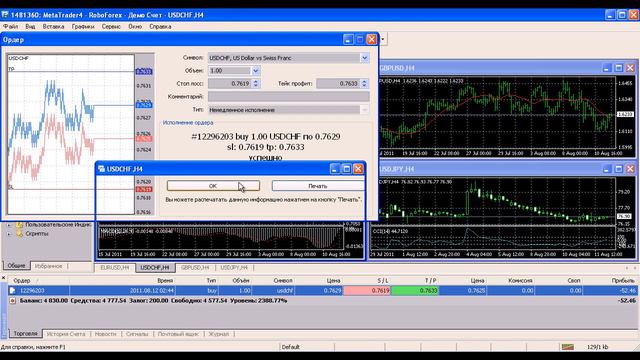Open the Тип execution type dropdown
The width and height of the screenshot is (640, 360).
[x=364, y=110]
